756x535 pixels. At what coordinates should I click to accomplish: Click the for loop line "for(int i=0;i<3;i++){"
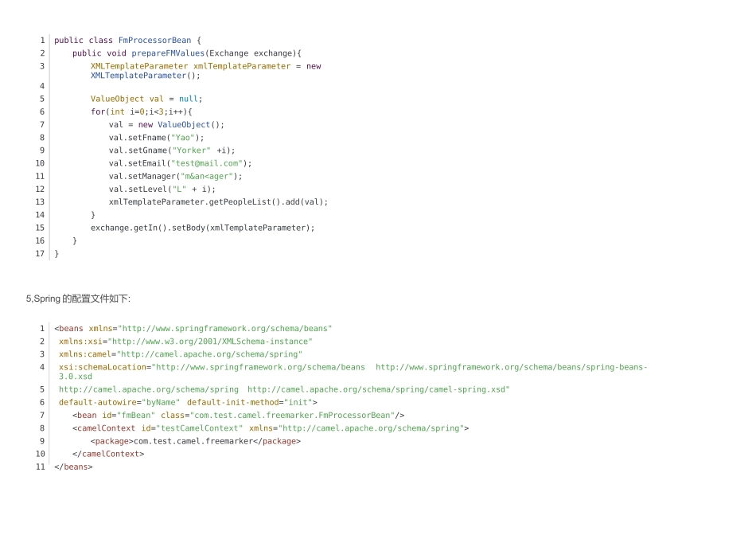pyautogui.click(x=142, y=112)
